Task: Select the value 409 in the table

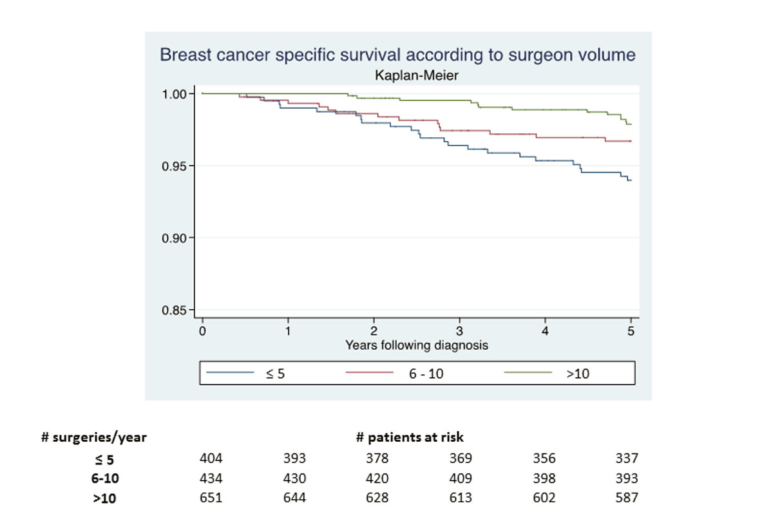Action: [461, 479]
